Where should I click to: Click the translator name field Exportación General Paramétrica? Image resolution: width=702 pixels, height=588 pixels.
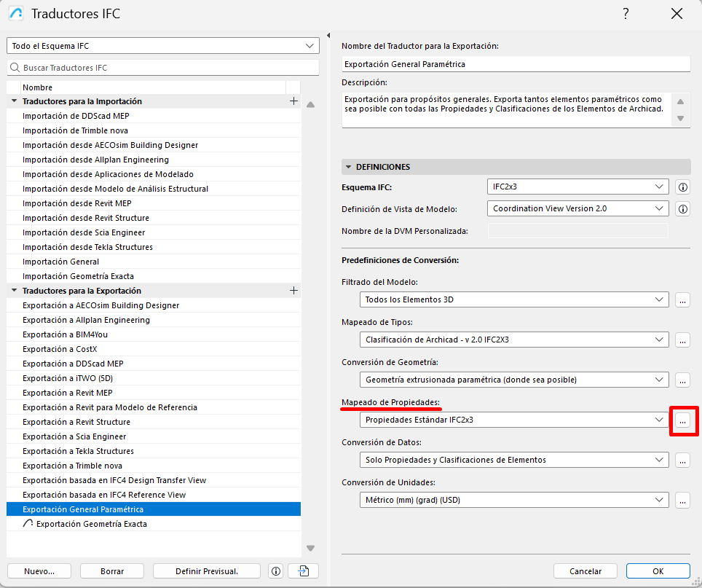[x=516, y=64]
